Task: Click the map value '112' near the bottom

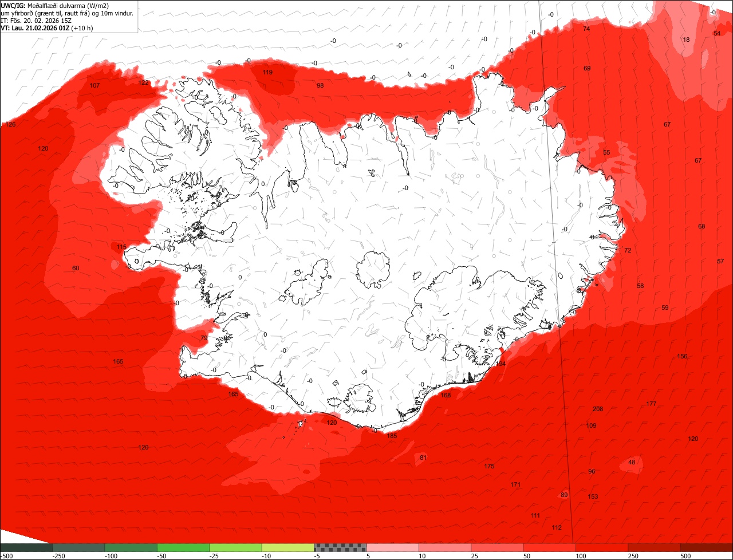Action: 557,527
